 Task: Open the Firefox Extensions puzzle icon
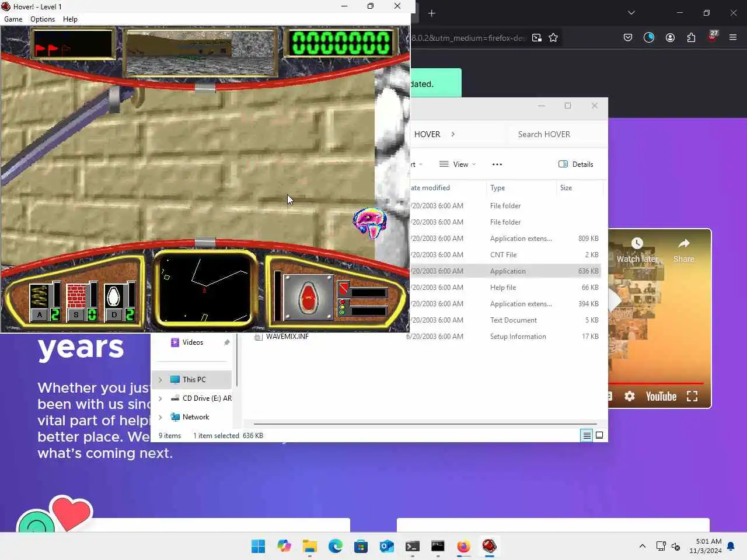click(691, 38)
